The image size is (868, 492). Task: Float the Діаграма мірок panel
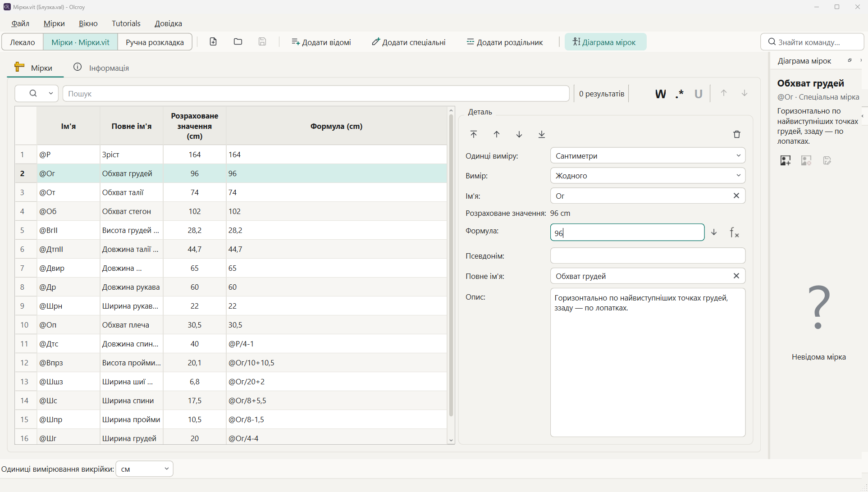[x=850, y=60]
